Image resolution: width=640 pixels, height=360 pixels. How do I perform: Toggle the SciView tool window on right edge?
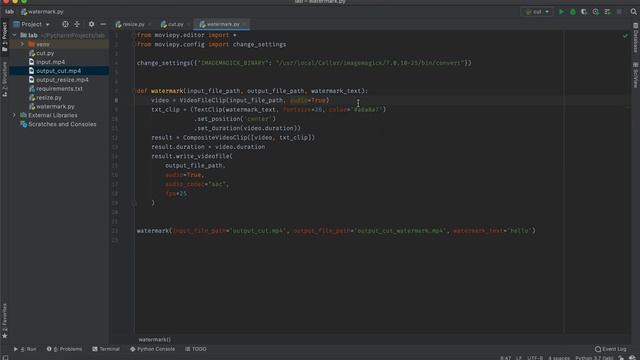(636, 75)
